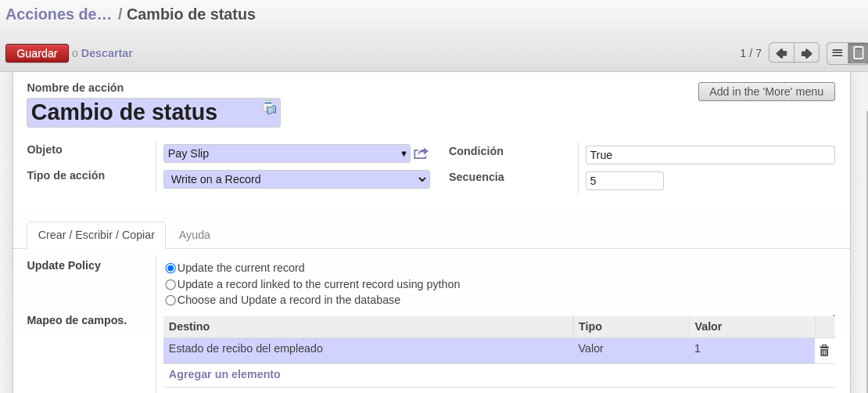Click the translate icon in action name
Image resolution: width=868 pixels, height=393 pixels.
[x=270, y=107]
